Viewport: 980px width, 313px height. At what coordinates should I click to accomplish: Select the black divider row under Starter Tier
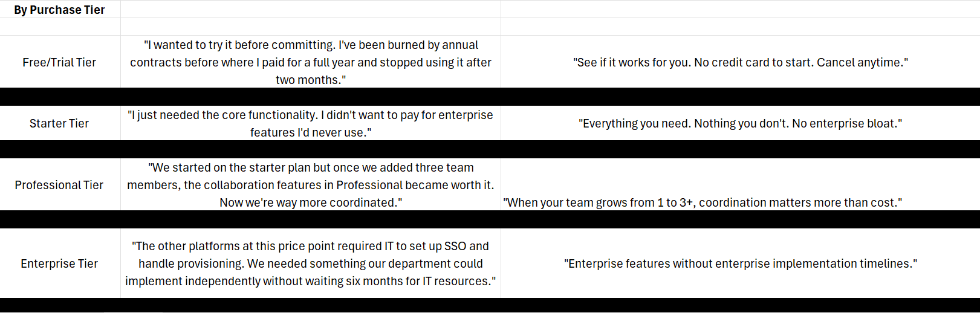click(x=490, y=149)
